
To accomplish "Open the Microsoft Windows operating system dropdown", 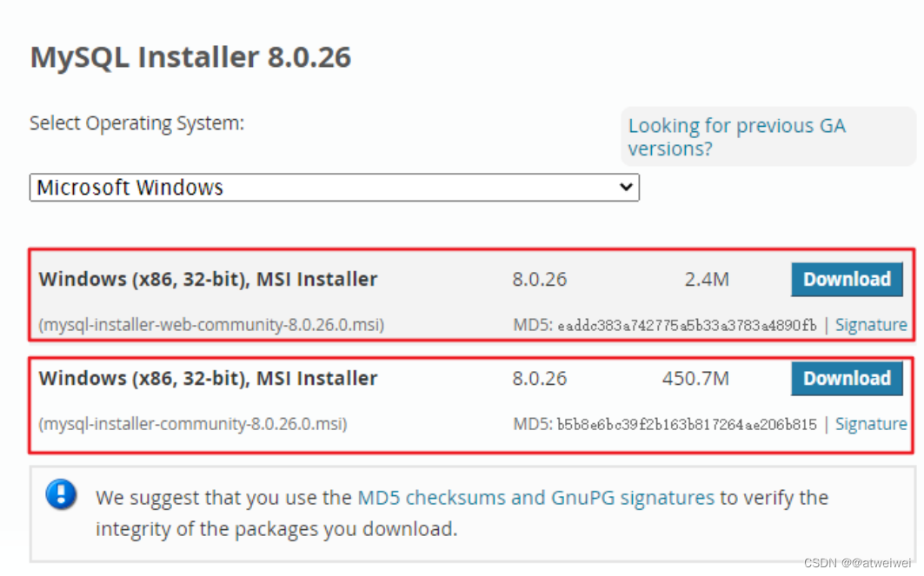I will tap(334, 188).
